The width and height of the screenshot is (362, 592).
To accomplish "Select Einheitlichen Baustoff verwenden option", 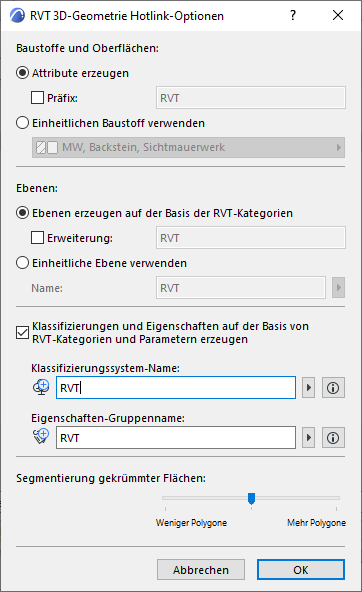I will click(x=22, y=123).
